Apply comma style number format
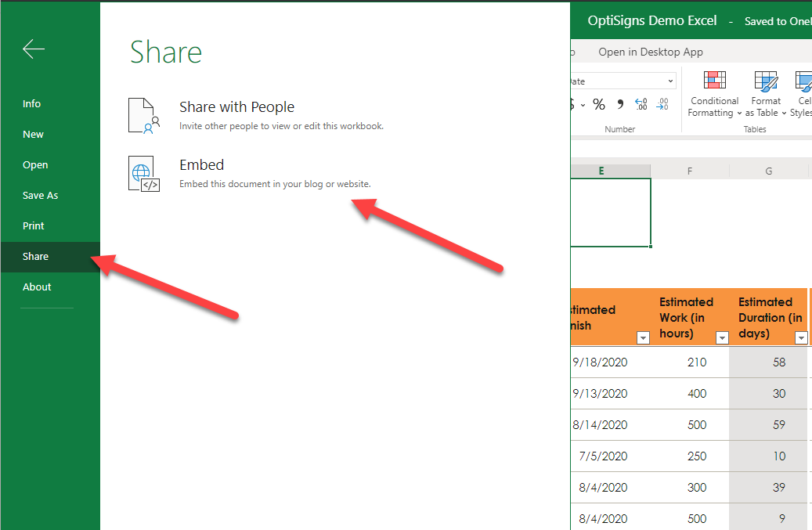The height and width of the screenshot is (530, 812). click(x=620, y=104)
